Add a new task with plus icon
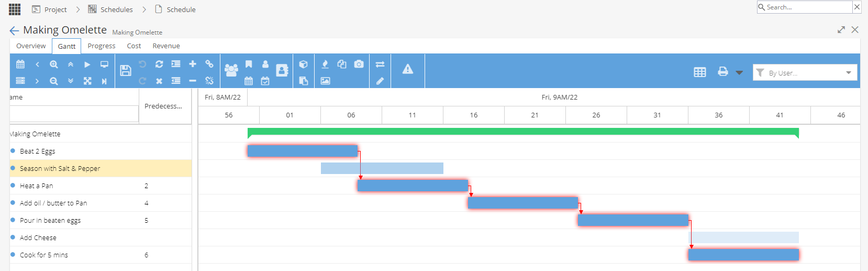The width and height of the screenshot is (868, 271). pyautogui.click(x=193, y=64)
